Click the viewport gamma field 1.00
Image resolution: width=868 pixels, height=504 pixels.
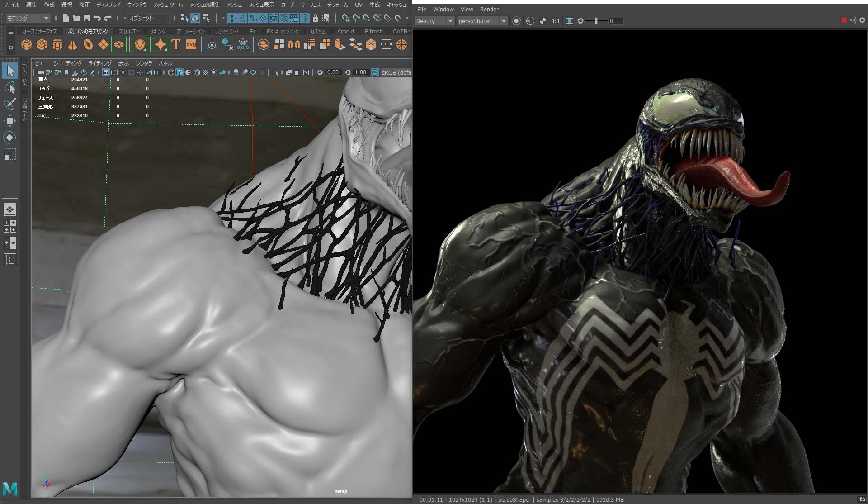coord(360,72)
